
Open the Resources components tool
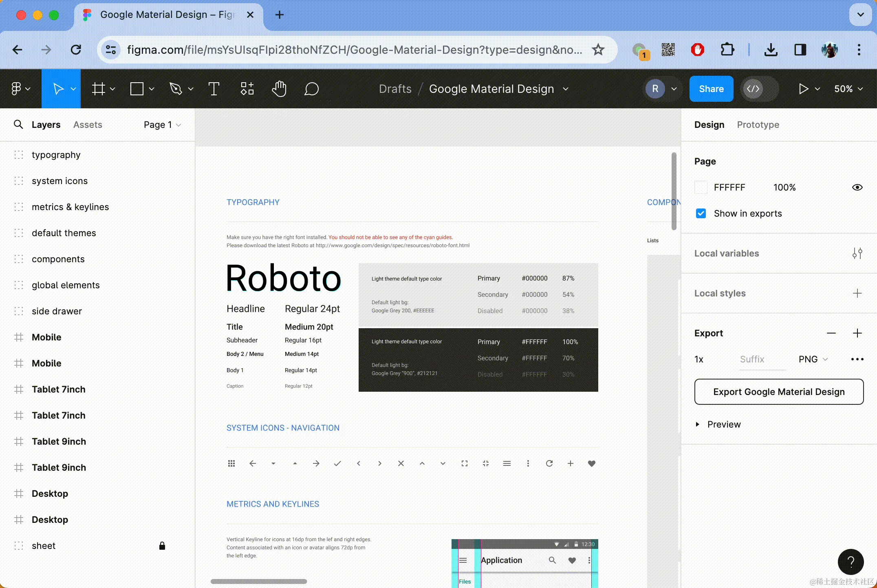click(x=247, y=89)
